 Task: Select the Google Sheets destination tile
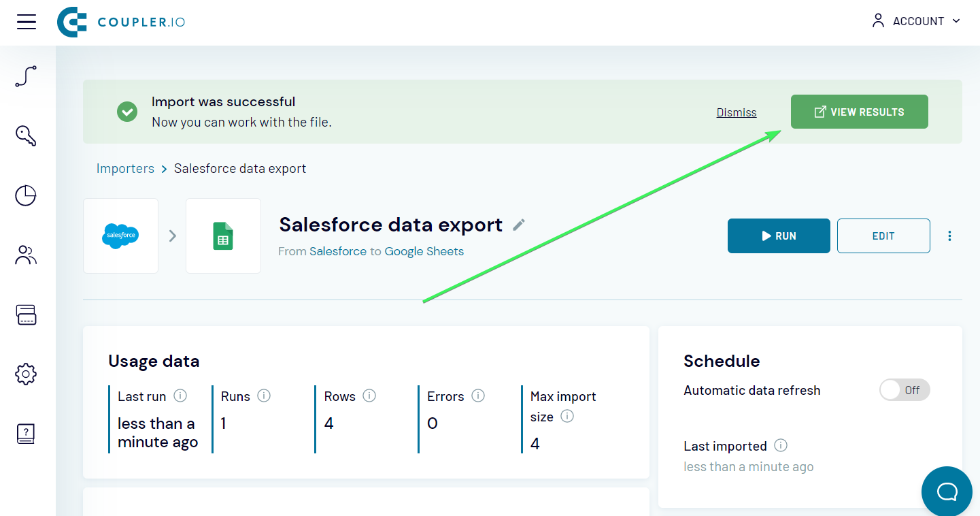(223, 236)
